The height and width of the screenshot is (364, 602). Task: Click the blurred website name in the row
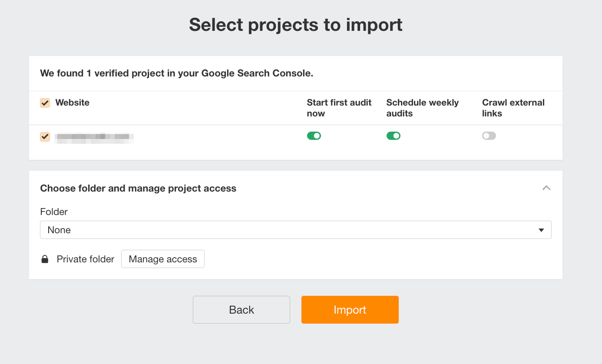click(x=94, y=137)
